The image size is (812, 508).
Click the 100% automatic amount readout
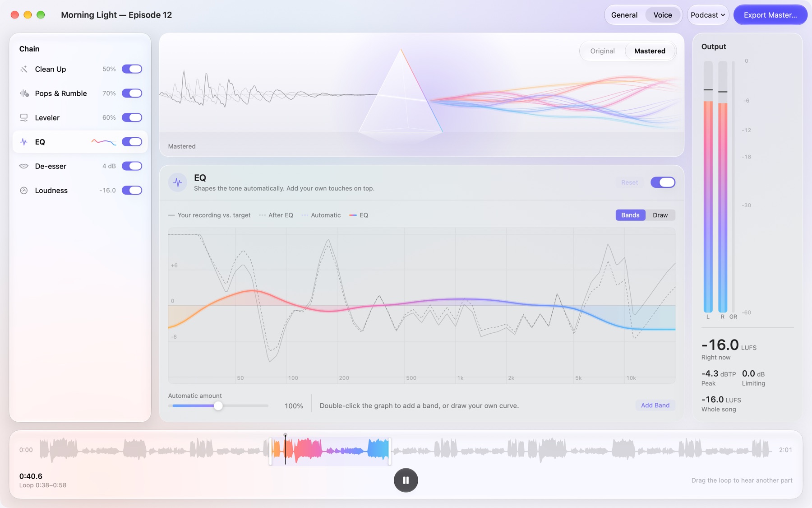coord(294,406)
